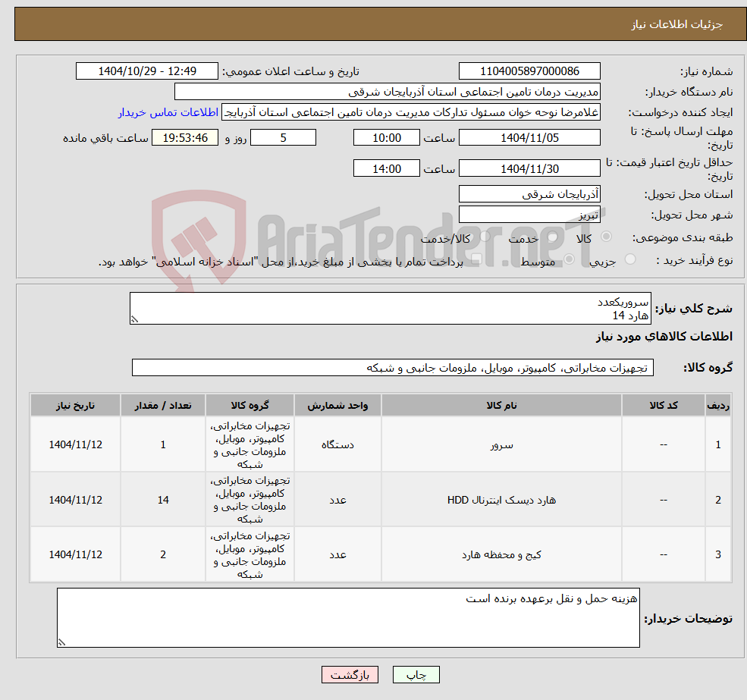Click the resize handle of description textarea
This screenshot has width=747, height=700.
click(135, 319)
